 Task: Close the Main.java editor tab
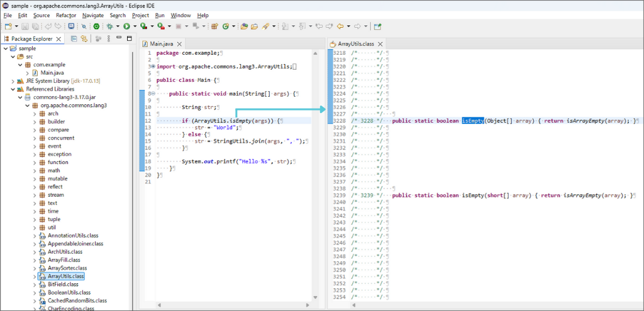click(x=178, y=43)
